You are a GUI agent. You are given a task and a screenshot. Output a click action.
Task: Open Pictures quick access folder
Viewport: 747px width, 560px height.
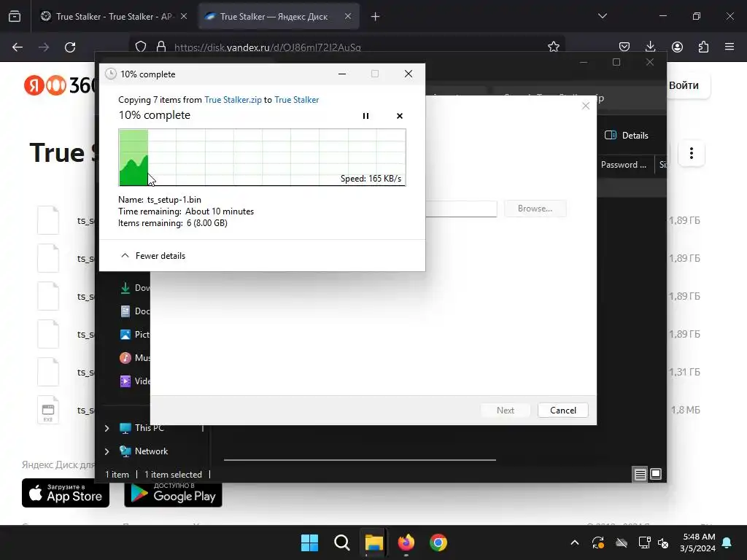click(135, 334)
